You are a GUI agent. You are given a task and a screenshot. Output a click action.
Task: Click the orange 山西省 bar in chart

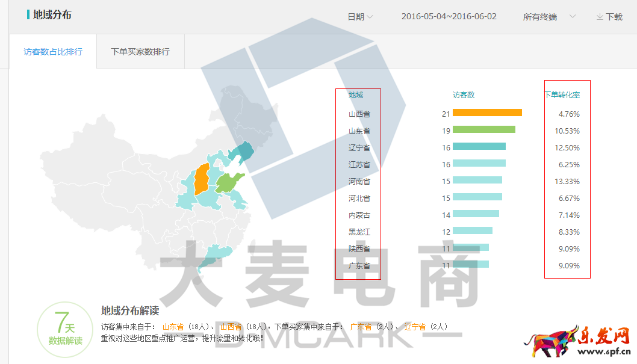486,113
